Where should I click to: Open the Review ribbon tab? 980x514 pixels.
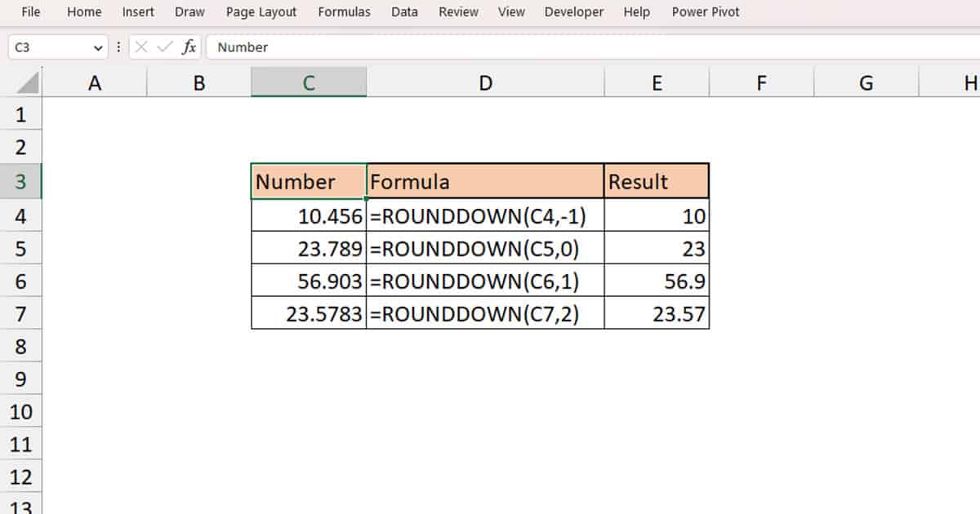coord(457,12)
